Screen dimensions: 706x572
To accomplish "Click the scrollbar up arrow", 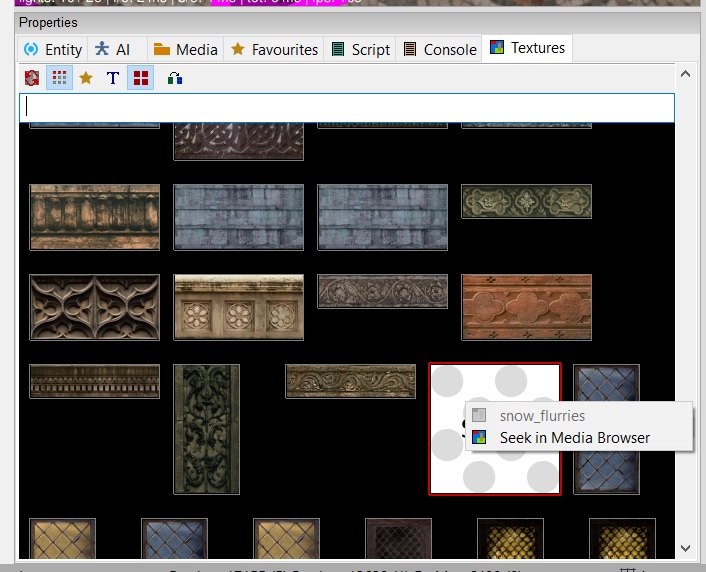I will click(685, 73).
